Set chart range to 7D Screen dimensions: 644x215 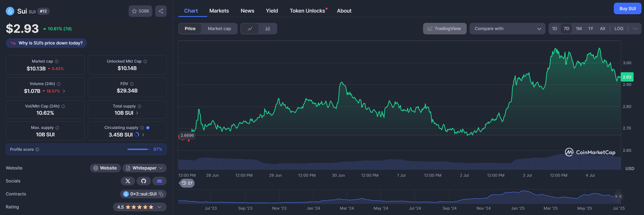coord(566,29)
